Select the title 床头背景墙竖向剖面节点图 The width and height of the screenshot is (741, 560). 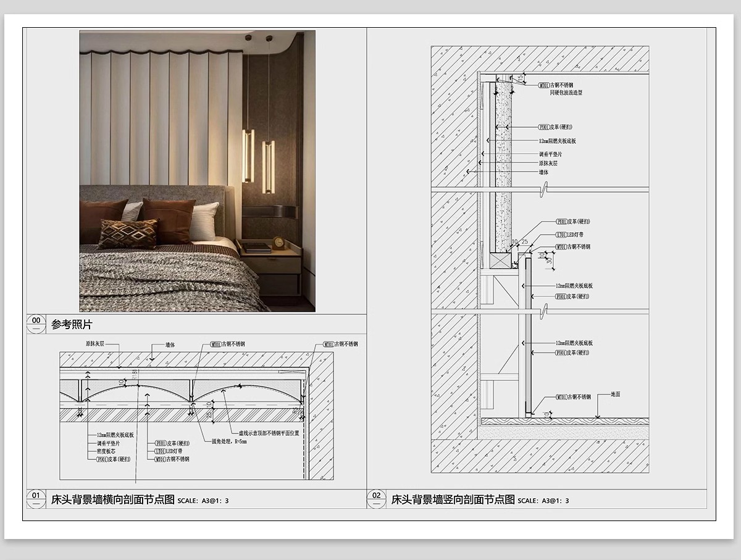(x=453, y=499)
